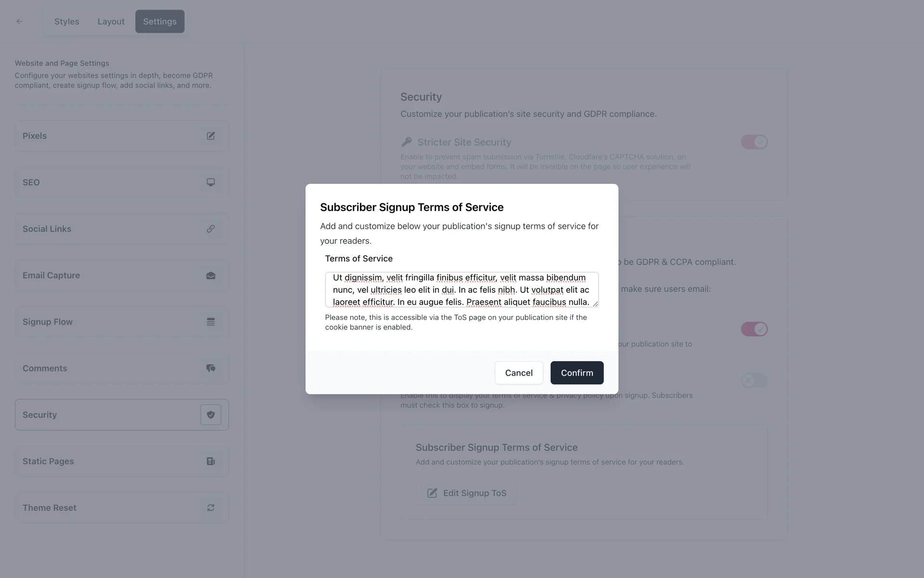Switch to the Styles tab
924x578 pixels.
click(x=66, y=22)
